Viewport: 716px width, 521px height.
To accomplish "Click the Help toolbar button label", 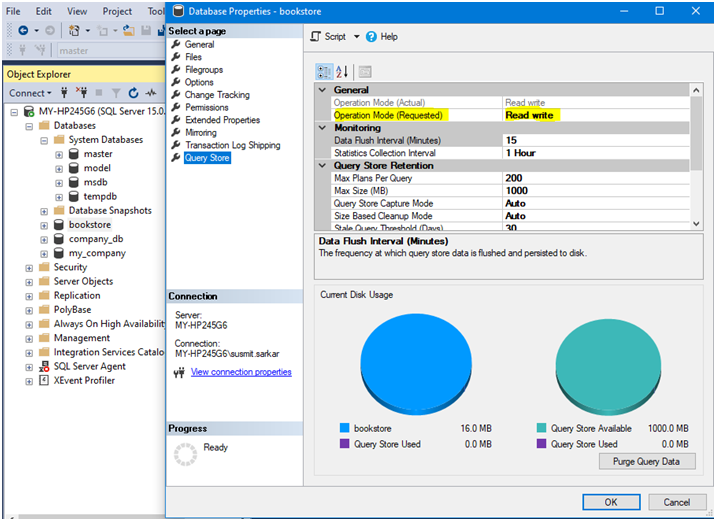I will [x=389, y=37].
